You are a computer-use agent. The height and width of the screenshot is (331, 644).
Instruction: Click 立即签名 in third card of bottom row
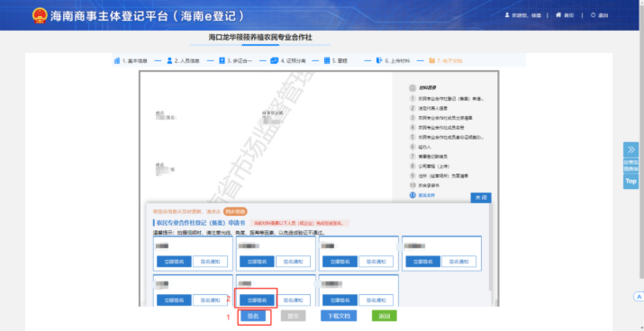coord(340,300)
